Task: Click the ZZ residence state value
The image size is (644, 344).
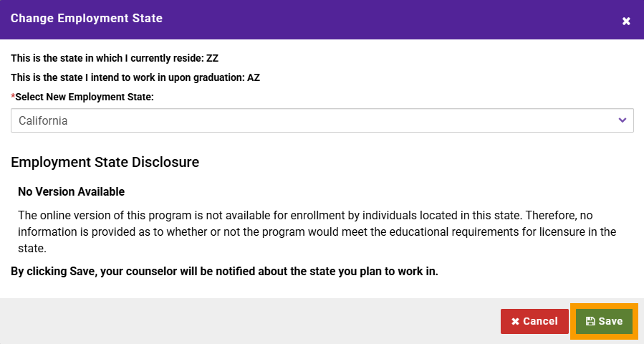Action: (212, 58)
